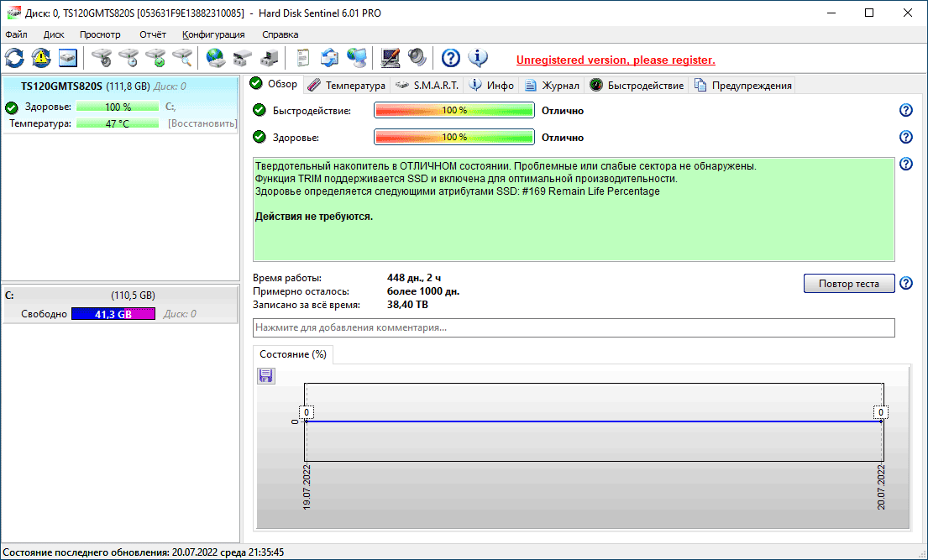The image size is (928, 560).
Task: Open the Файл menu
Action: [x=16, y=34]
